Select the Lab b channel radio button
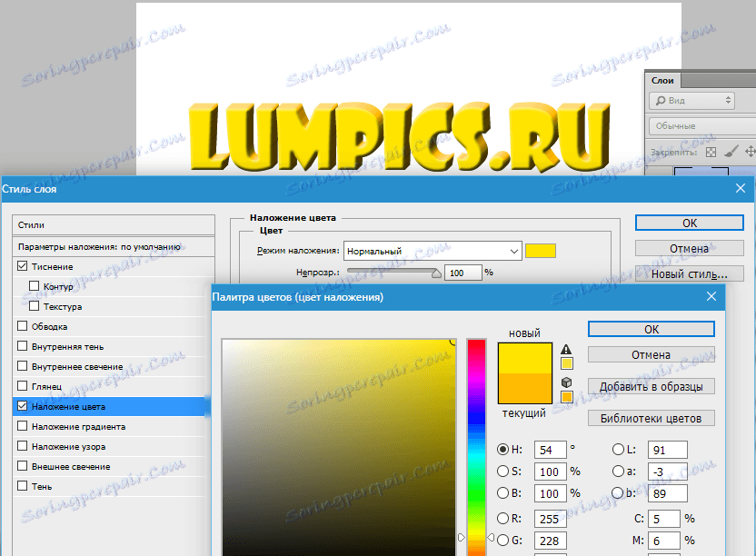Screen dimensions: 756x556 (617, 492)
